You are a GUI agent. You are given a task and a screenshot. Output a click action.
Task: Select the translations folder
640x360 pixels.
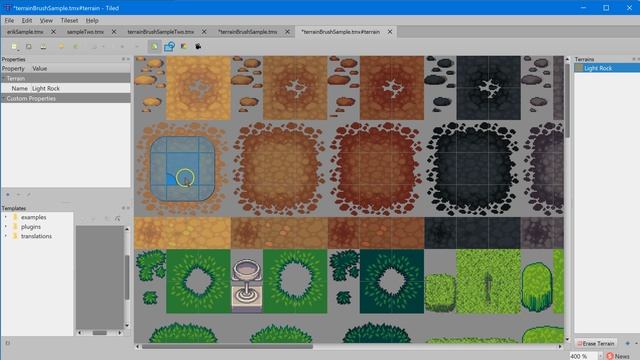point(36,236)
